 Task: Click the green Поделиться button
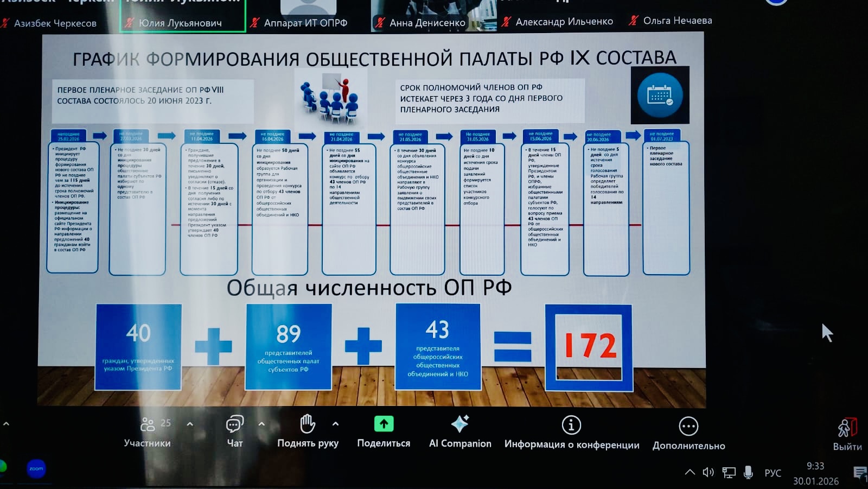[x=384, y=425]
